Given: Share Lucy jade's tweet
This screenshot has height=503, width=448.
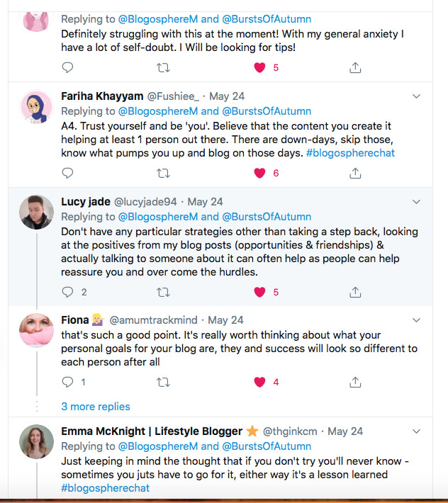Looking at the screenshot, I should coord(356,292).
